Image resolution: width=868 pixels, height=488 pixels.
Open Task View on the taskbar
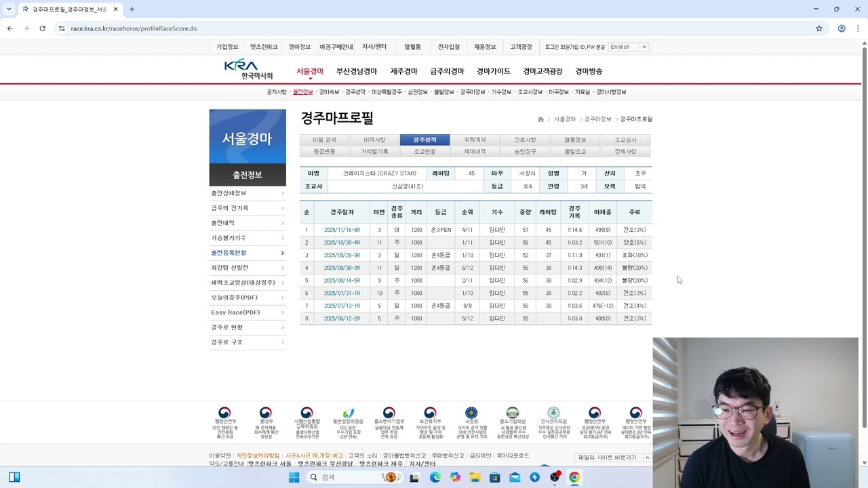(x=414, y=477)
